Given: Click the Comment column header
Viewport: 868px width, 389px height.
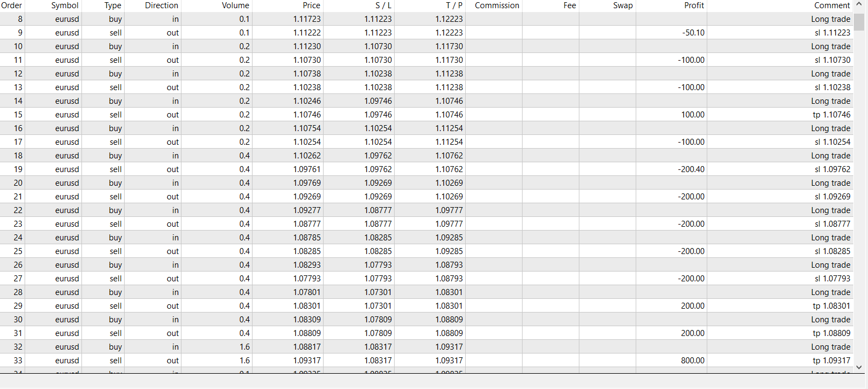Looking at the screenshot, I should 832,5.
